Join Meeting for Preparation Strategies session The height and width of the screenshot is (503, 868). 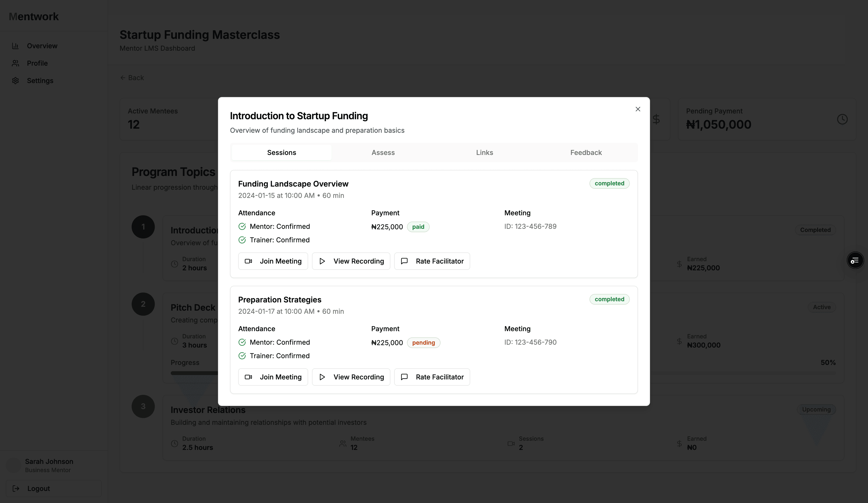pyautogui.click(x=273, y=377)
